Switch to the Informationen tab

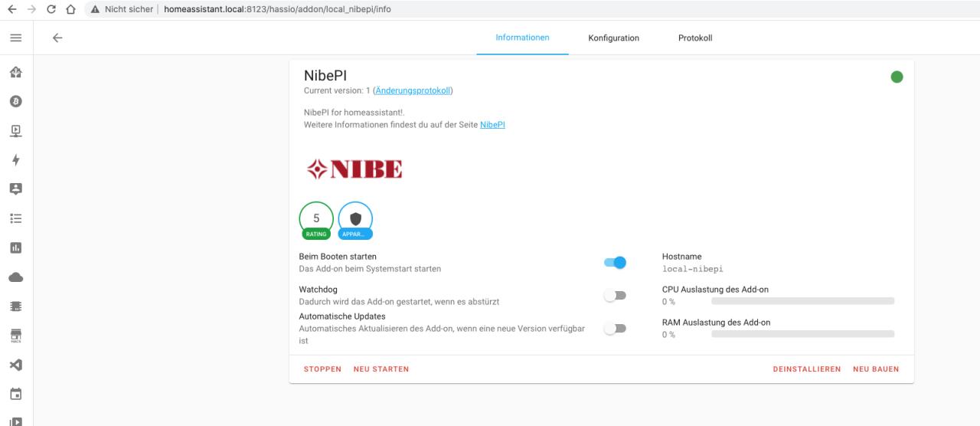(522, 38)
